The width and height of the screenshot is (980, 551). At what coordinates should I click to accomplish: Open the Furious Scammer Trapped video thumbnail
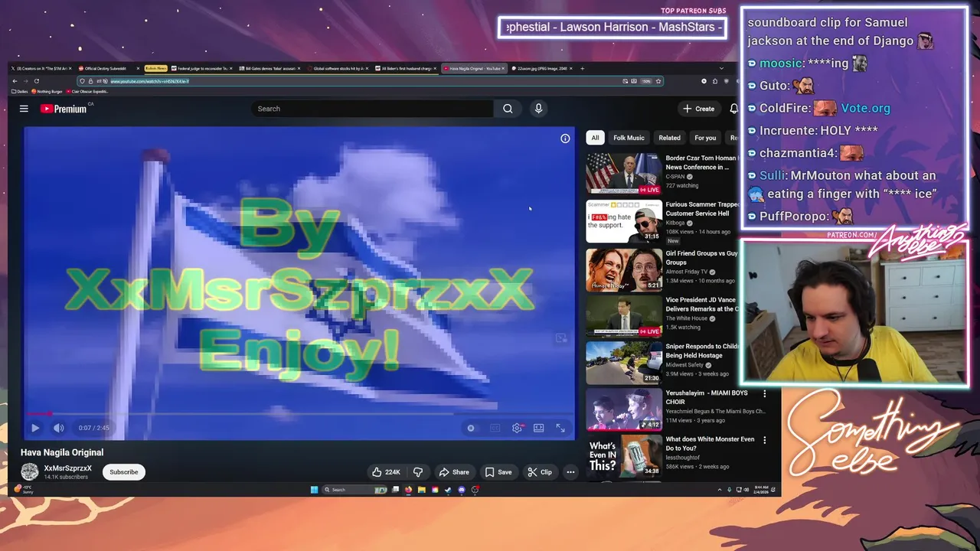(624, 221)
